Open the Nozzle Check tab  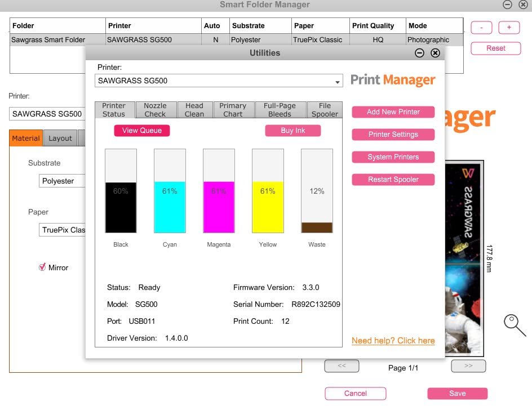pos(156,110)
